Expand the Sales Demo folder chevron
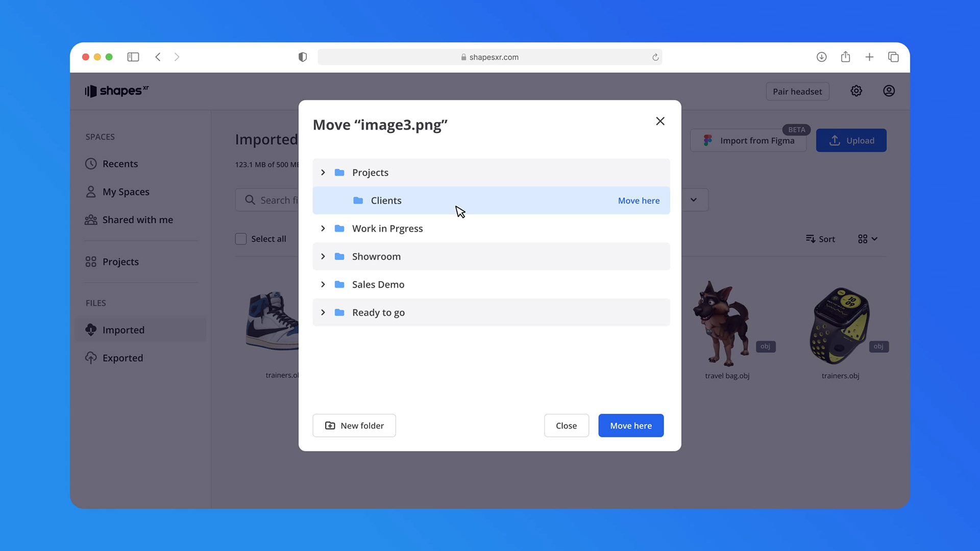This screenshot has width=980, height=551. pos(323,285)
